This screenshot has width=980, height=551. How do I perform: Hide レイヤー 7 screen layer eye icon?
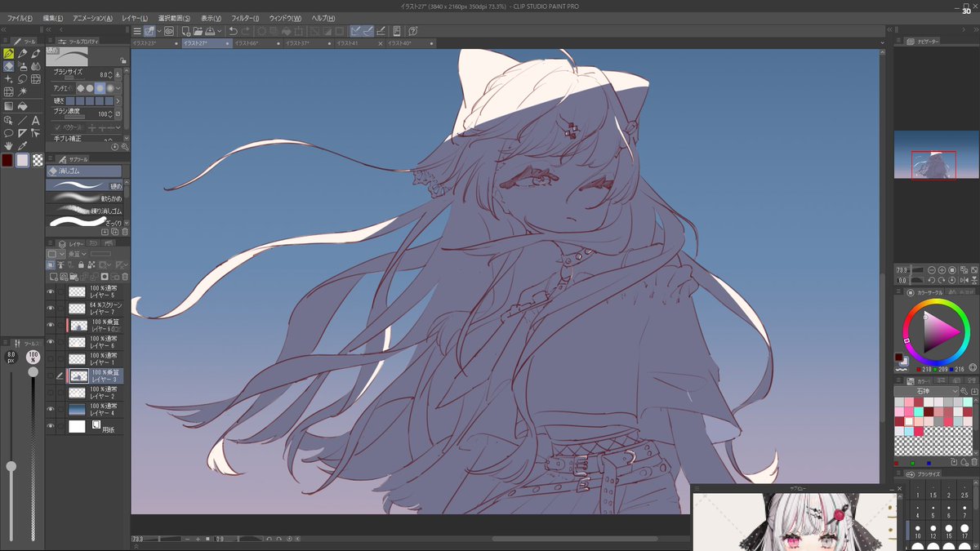51,308
